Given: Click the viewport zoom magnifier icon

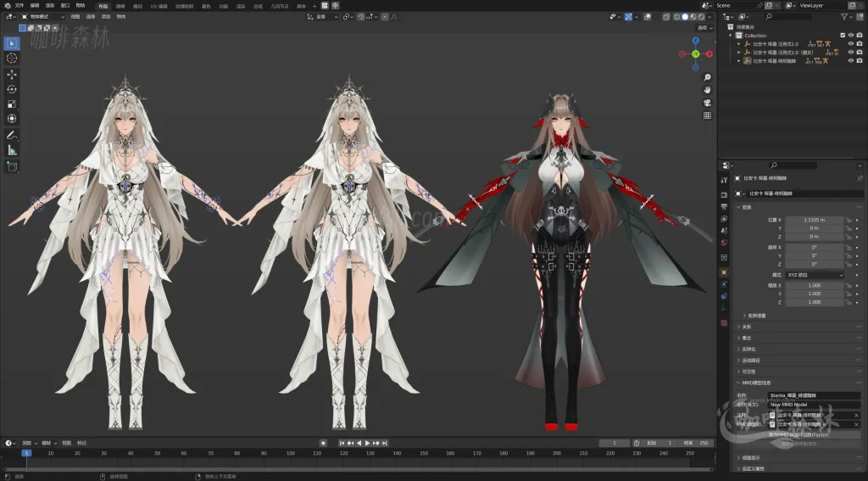Looking at the screenshot, I should (707, 77).
